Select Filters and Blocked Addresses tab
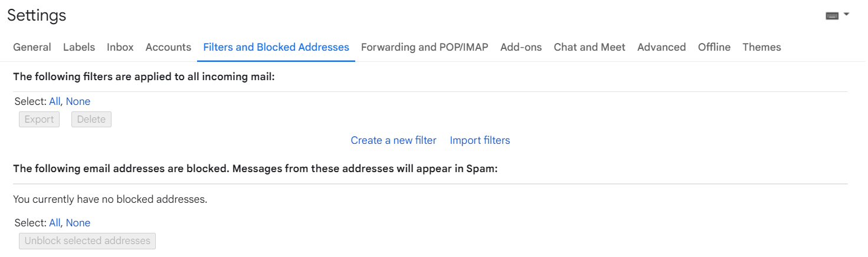868x257 pixels. click(276, 47)
